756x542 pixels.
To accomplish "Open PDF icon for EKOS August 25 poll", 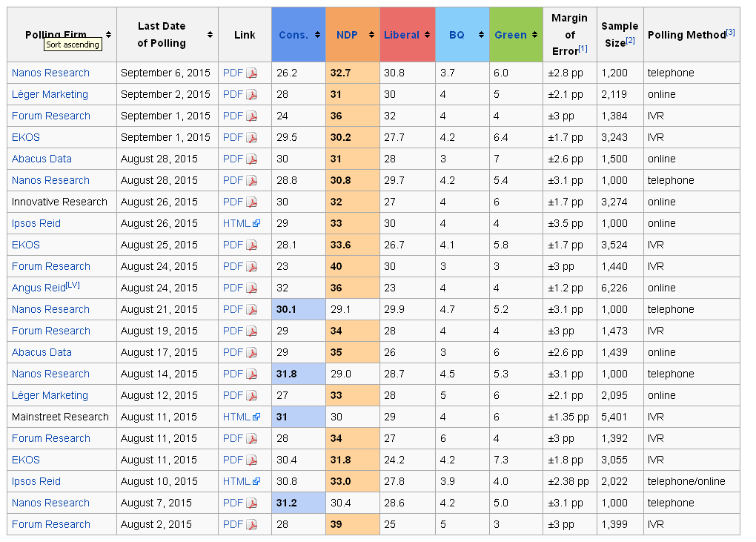I will (252, 245).
